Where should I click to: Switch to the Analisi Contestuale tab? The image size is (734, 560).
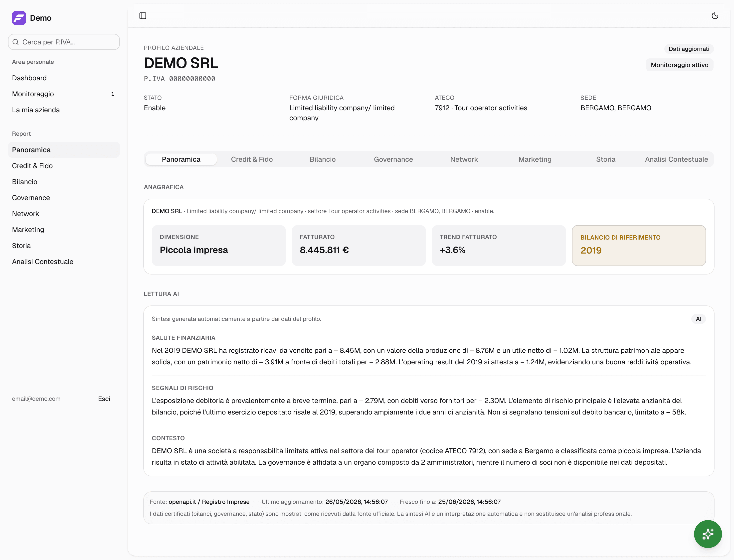pos(676,159)
